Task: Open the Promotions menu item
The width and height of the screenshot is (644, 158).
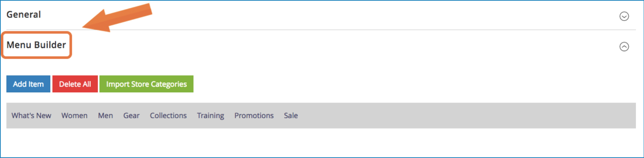Action: (254, 115)
